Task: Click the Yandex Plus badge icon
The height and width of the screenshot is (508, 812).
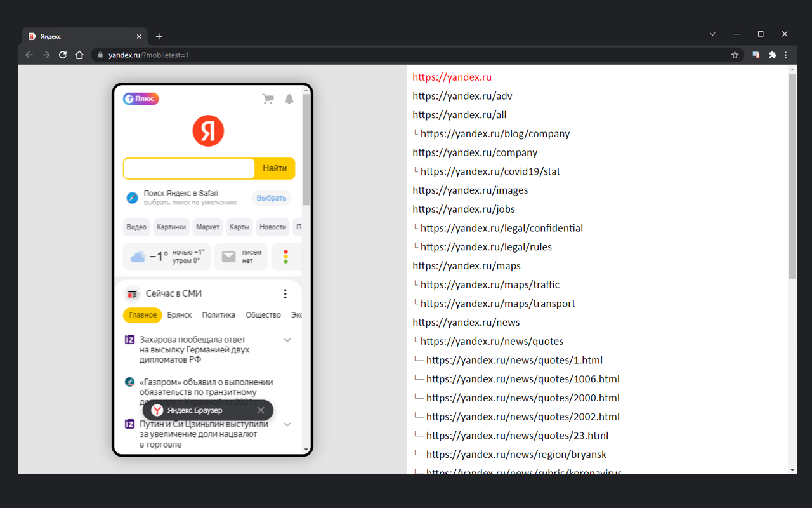Action: 141,98
